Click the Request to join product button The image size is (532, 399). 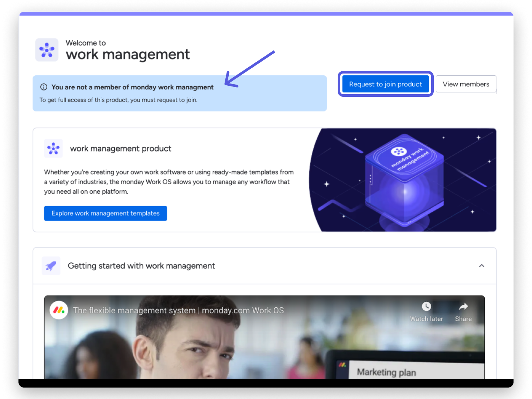click(385, 84)
